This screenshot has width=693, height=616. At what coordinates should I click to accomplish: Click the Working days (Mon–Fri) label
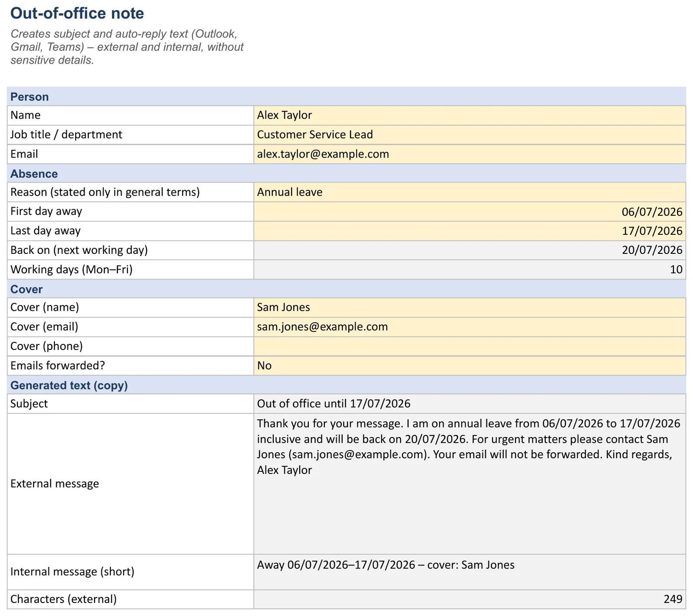71,269
